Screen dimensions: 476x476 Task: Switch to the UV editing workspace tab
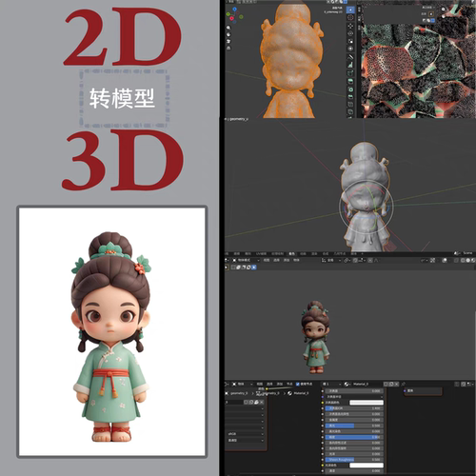261,254
